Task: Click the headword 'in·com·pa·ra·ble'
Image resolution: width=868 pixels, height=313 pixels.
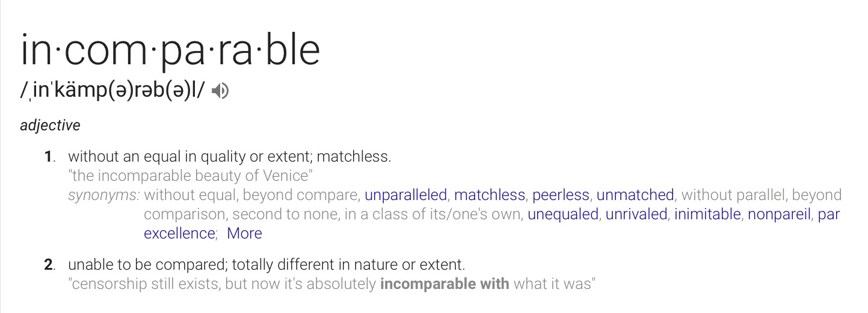Action: click(170, 49)
